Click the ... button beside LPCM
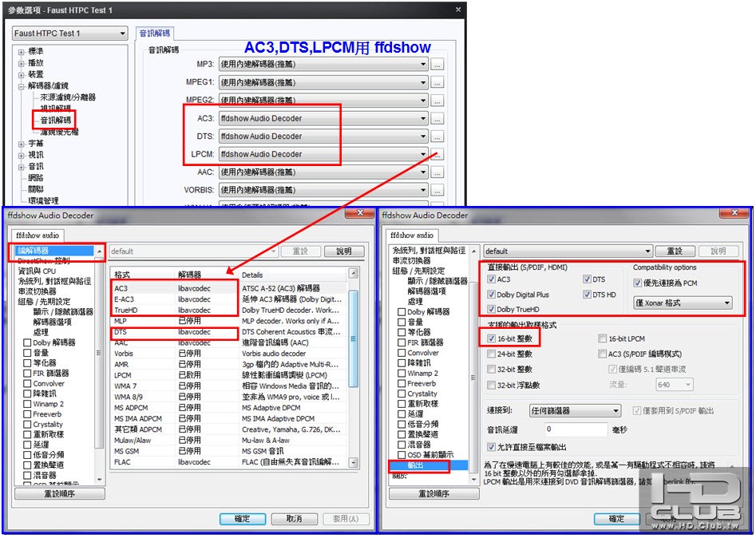This screenshot has width=756, height=538. coord(437,155)
